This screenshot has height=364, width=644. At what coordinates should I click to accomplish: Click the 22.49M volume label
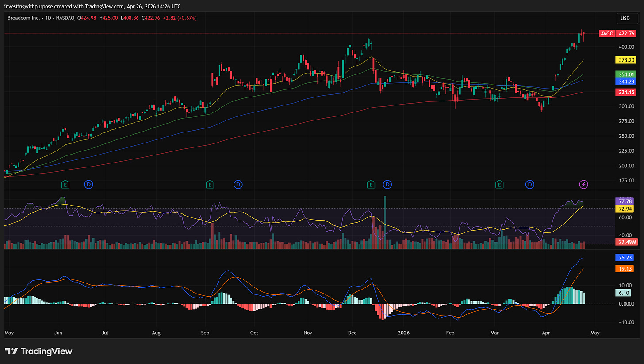(626, 242)
